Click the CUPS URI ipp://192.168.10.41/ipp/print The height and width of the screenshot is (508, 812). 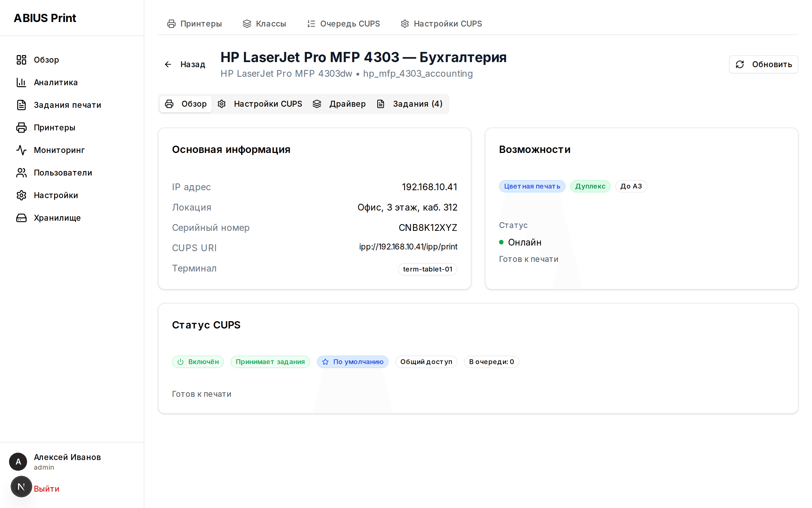pos(408,247)
